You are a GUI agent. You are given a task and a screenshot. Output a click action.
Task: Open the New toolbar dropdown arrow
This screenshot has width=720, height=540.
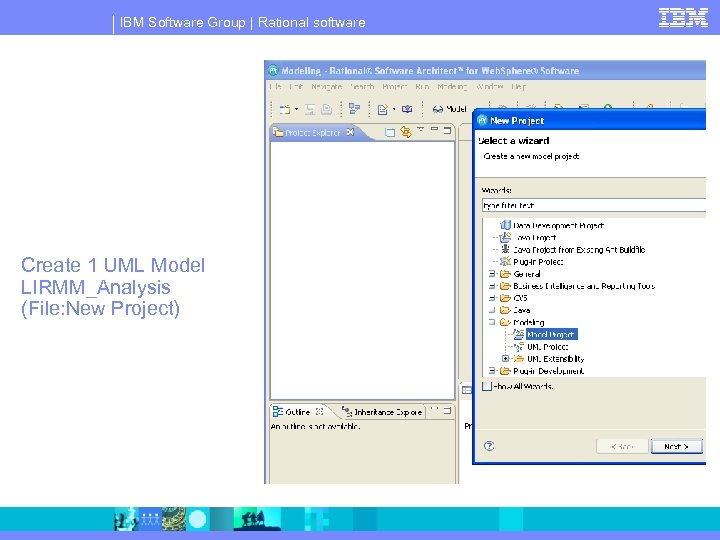coord(296,109)
